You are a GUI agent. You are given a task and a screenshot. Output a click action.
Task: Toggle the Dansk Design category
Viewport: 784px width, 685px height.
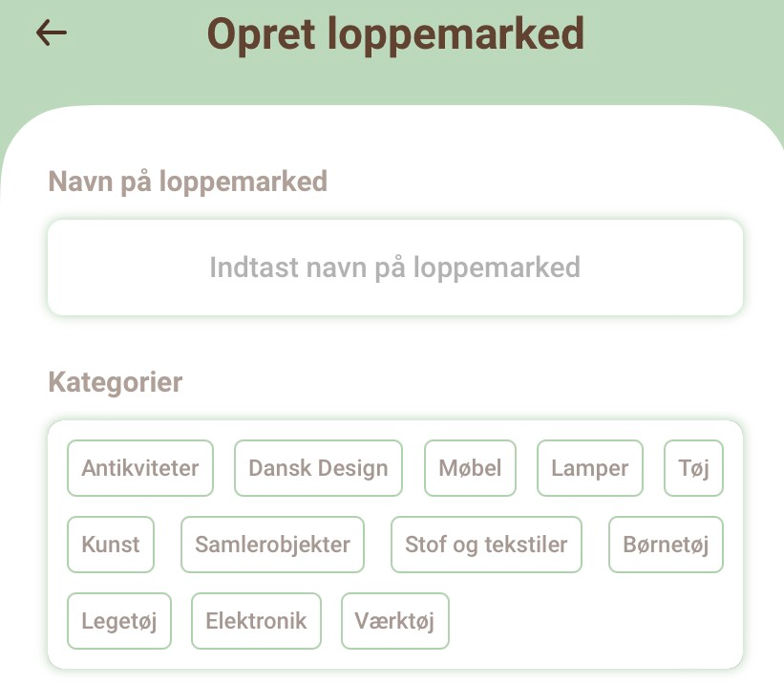coord(319,468)
